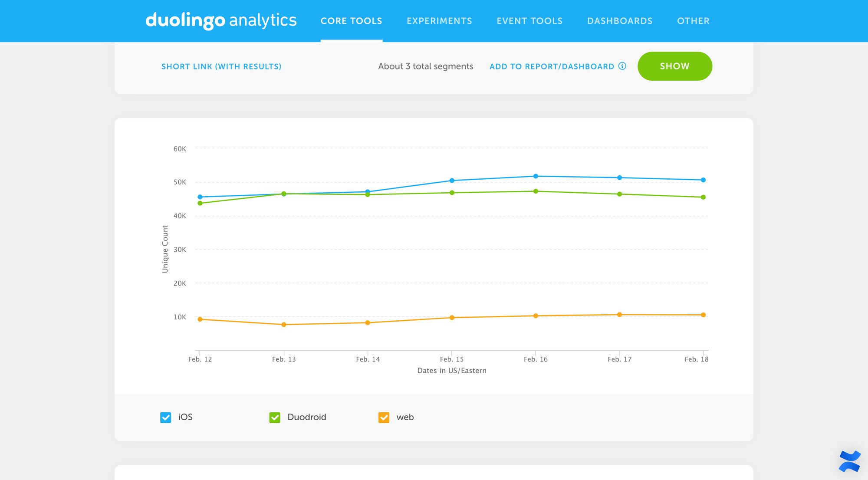Toggle the Duodroid series checkbox
Screen dimensions: 868x480
275,418
